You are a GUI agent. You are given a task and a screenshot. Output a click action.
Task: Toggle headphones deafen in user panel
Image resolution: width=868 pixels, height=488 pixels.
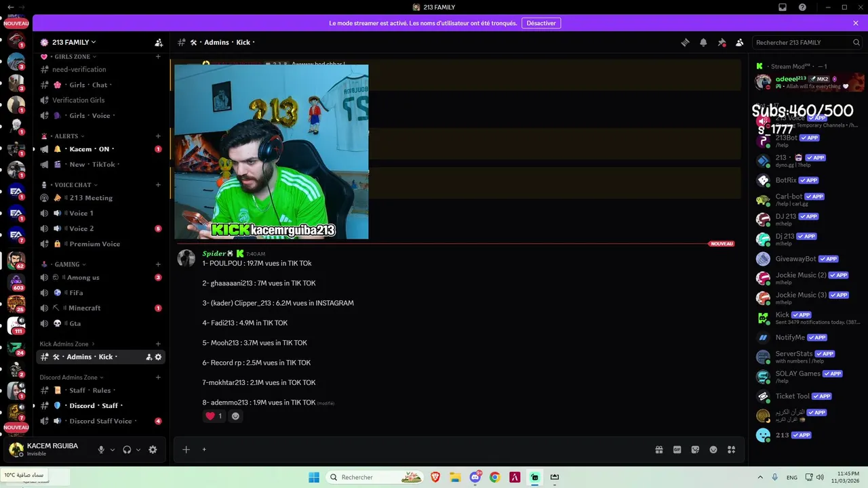(x=127, y=449)
